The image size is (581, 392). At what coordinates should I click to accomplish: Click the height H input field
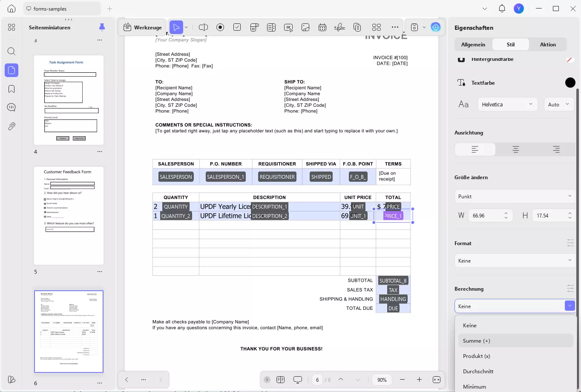pyautogui.click(x=554, y=215)
